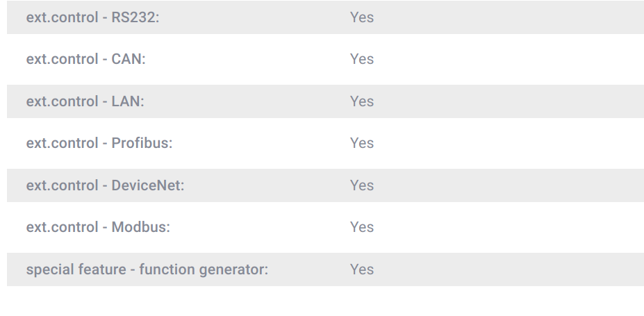Click the words 'special feature' in last row
The height and width of the screenshot is (316, 644).
[76, 269]
